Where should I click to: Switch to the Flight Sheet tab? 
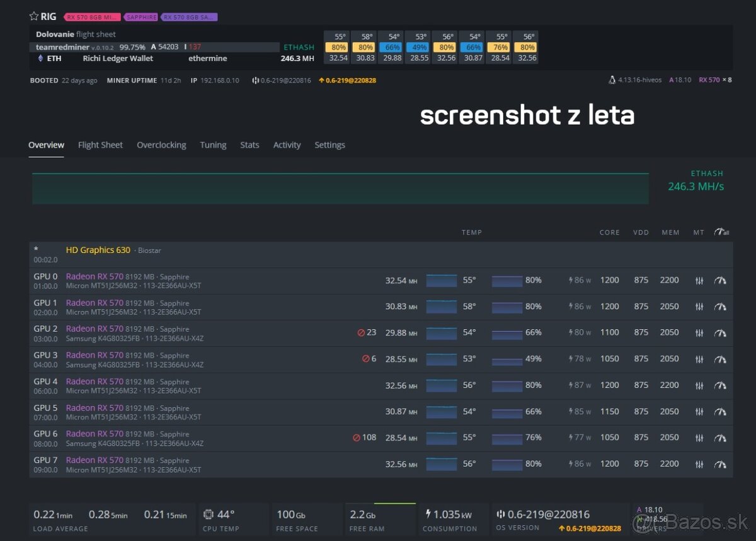pyautogui.click(x=100, y=145)
